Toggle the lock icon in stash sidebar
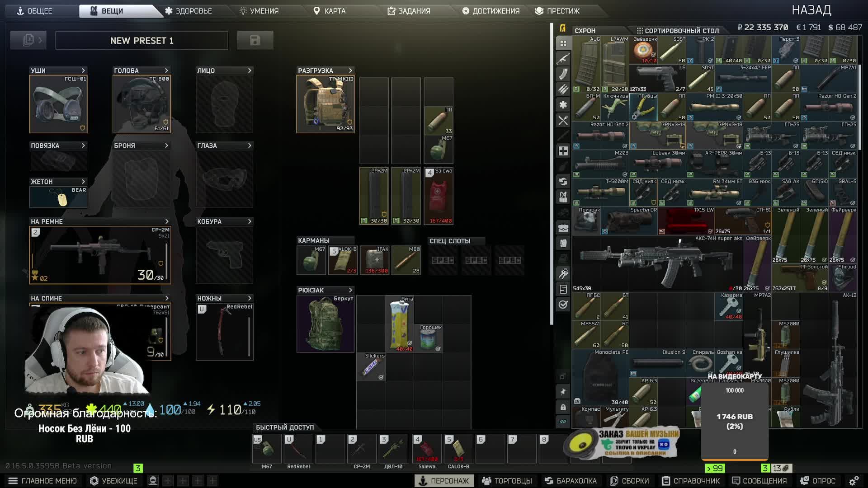The width and height of the screenshot is (868, 488). [563, 407]
